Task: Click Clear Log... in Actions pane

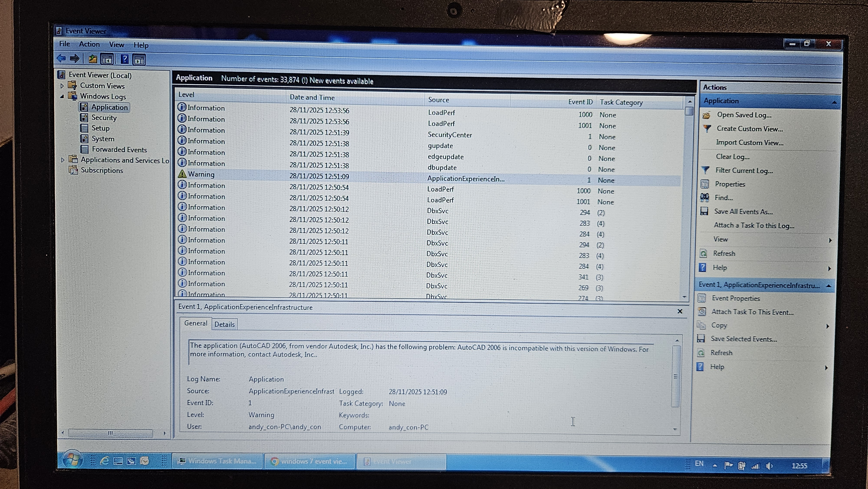Action: [x=733, y=157]
